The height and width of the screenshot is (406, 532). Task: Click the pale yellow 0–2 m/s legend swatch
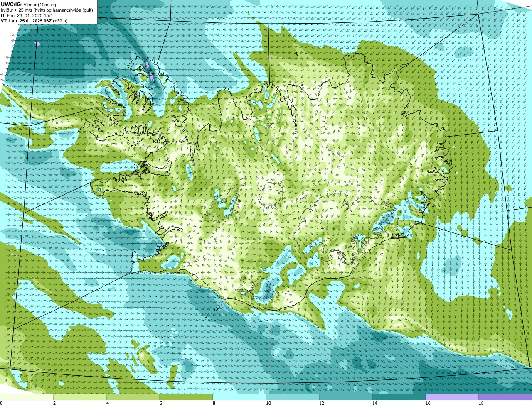point(27,397)
